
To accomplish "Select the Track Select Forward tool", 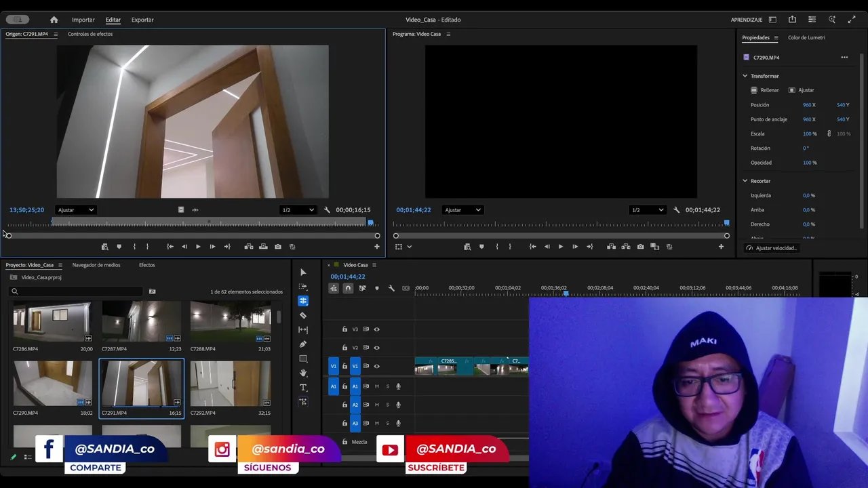I will (x=303, y=287).
